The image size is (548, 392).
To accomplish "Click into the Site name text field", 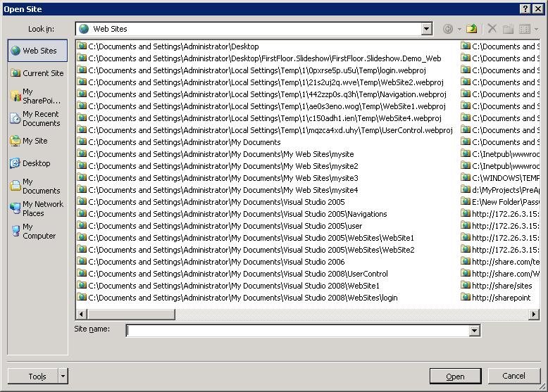I will click(298, 330).
